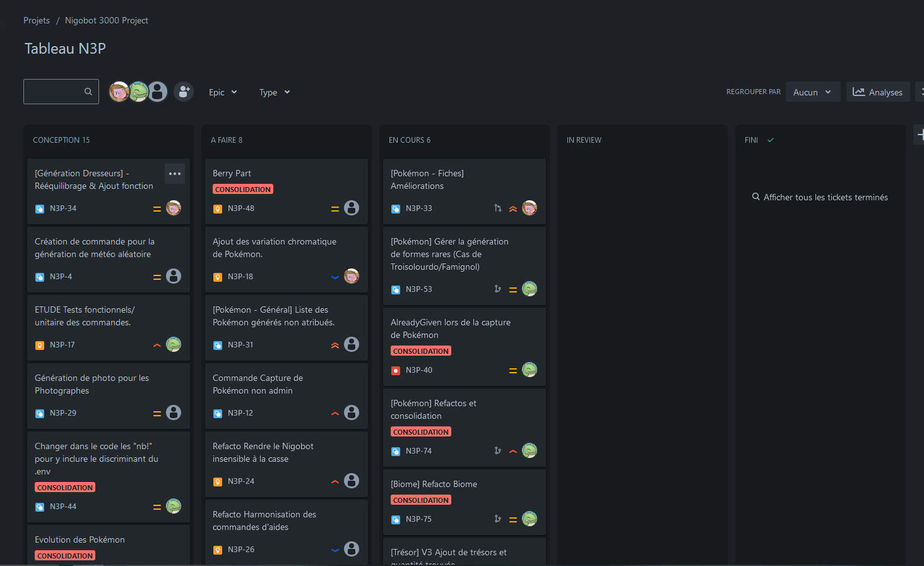Click the add people icon beside the avatars

(183, 91)
